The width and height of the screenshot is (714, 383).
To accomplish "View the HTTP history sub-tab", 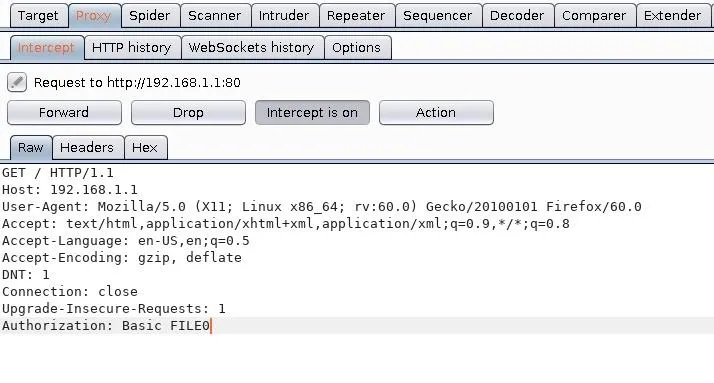I will [x=132, y=48].
